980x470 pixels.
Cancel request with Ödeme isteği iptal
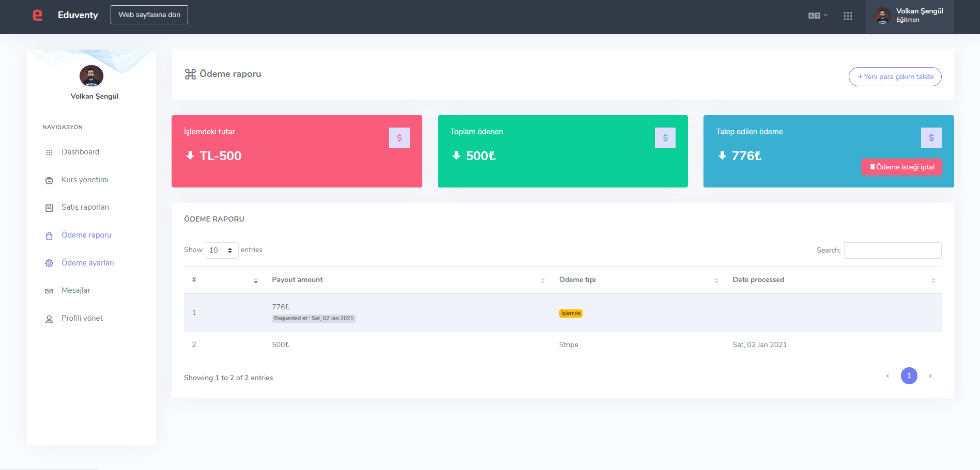pos(901,167)
